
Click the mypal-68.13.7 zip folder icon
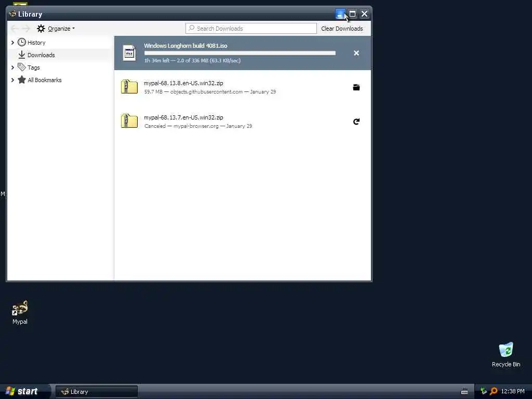pyautogui.click(x=129, y=121)
